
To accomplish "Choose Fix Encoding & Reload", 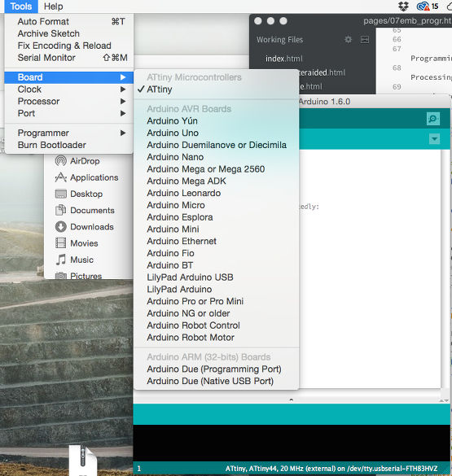I will (69, 46).
